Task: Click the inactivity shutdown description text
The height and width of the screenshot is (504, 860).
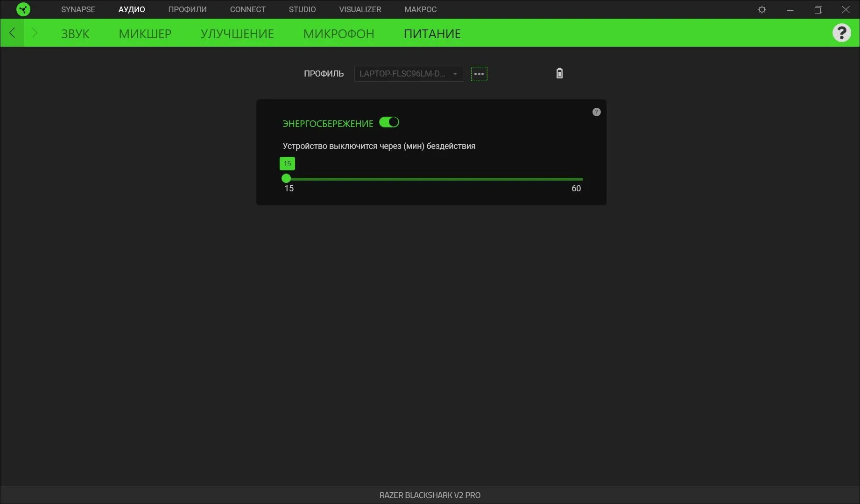Action: click(x=379, y=146)
